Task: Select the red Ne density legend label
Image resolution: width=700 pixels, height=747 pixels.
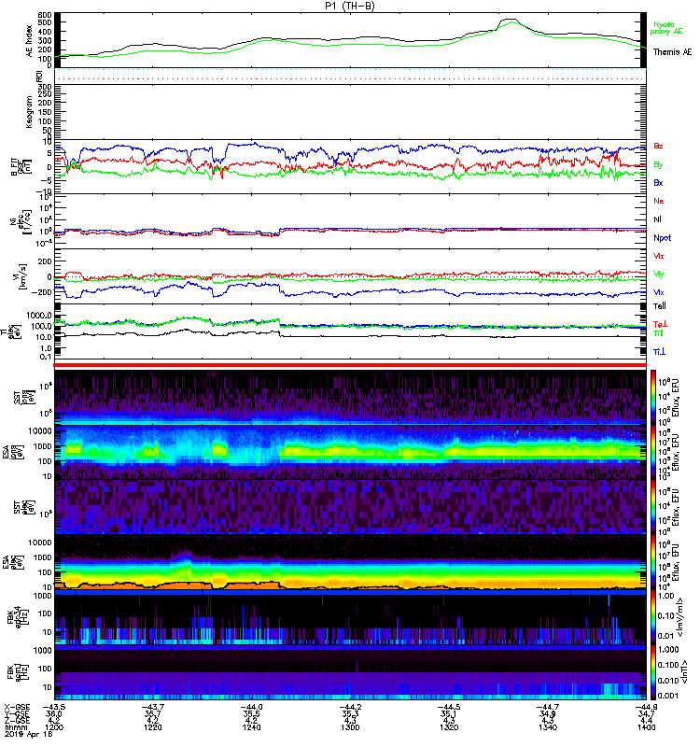Action: coord(659,201)
